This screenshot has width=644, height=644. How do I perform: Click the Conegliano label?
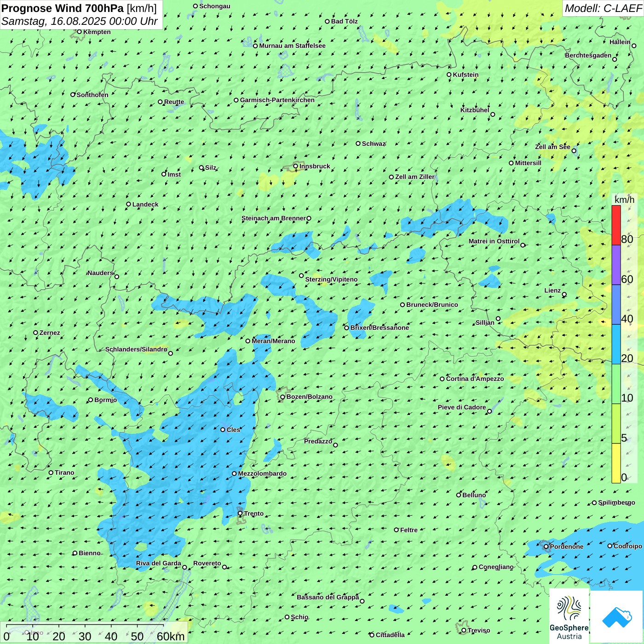click(x=496, y=567)
